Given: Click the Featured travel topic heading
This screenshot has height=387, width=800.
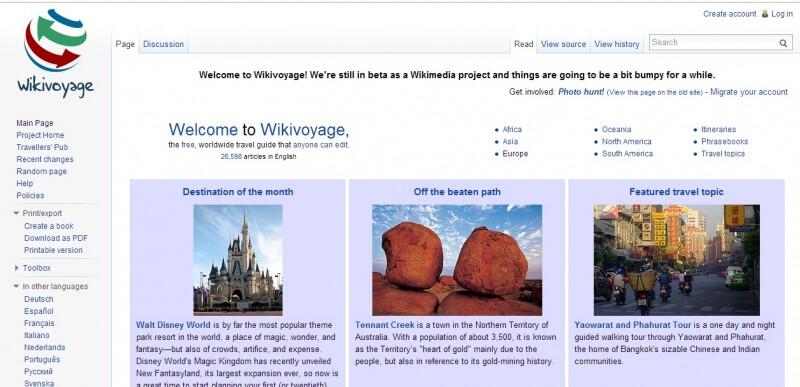Looking at the screenshot, I should pyautogui.click(x=676, y=192).
